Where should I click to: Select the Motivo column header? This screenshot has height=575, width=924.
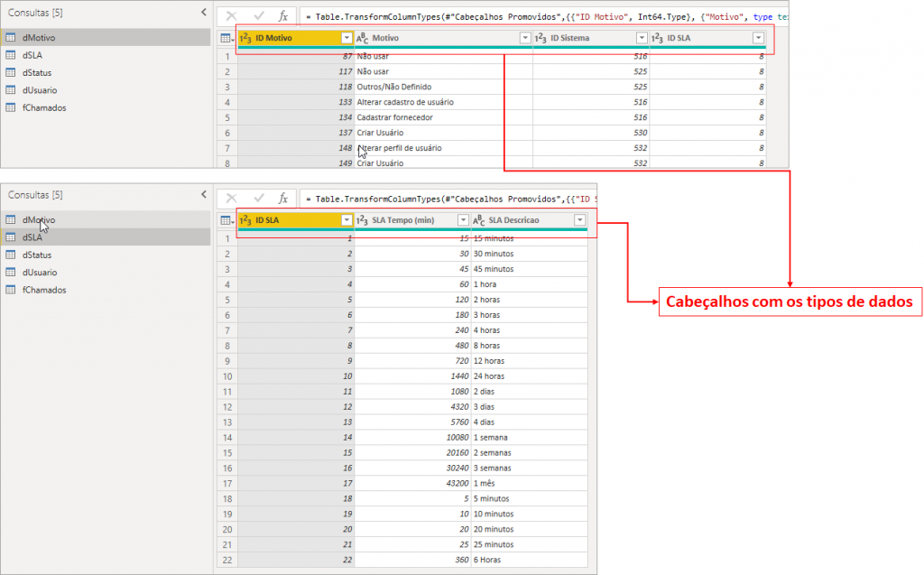444,38
